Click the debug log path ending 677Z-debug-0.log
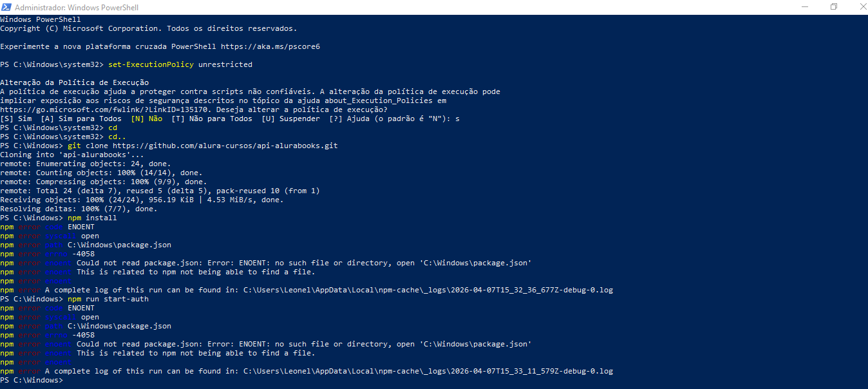This screenshot has height=389, width=868. [x=428, y=290]
